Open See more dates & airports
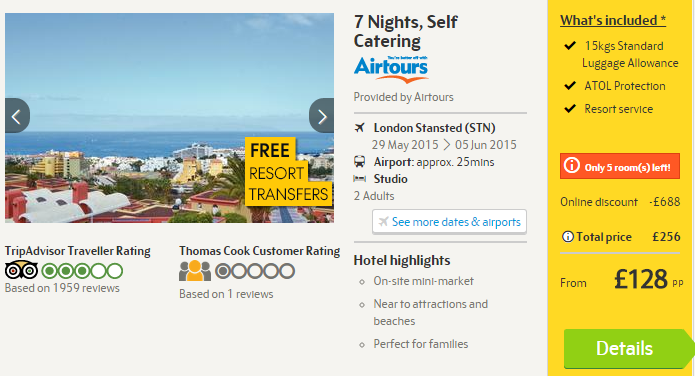695x376 pixels. pos(449,222)
